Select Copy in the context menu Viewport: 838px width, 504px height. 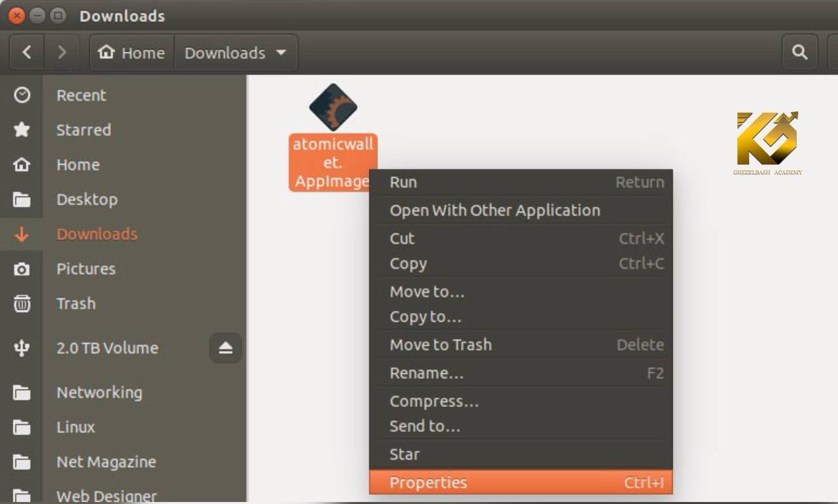coord(521,264)
